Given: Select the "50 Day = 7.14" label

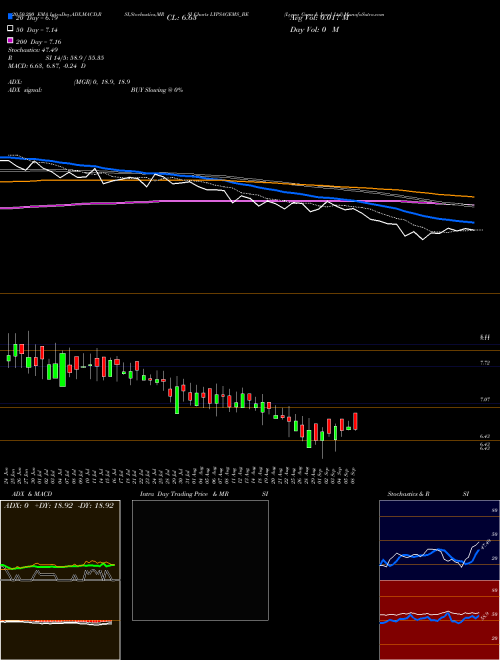Looking at the screenshot, I should (37, 30).
